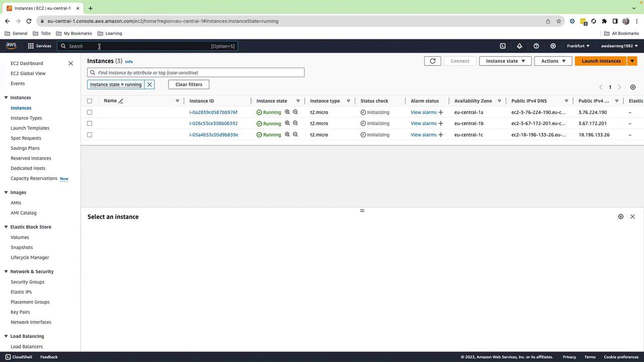Add alarm plus icon for eu-central-1a instance
This screenshot has height=362, width=644.
click(x=441, y=112)
